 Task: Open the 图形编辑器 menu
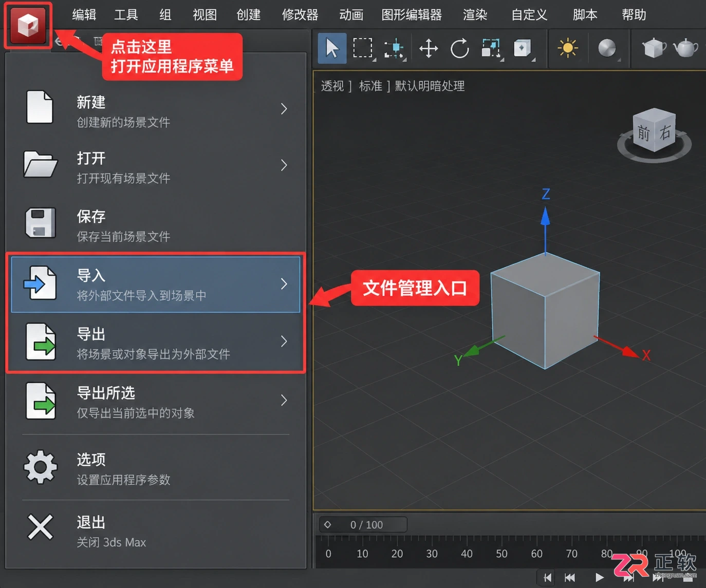(x=412, y=15)
